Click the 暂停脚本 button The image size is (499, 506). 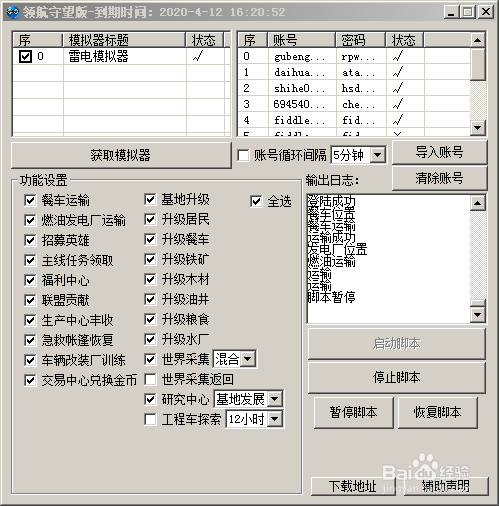354,413
